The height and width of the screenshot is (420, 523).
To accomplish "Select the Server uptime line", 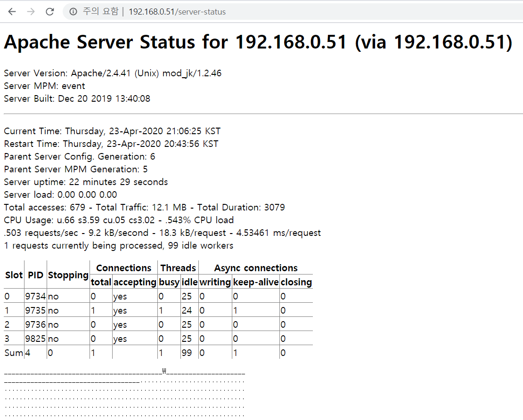I will coord(86,182).
